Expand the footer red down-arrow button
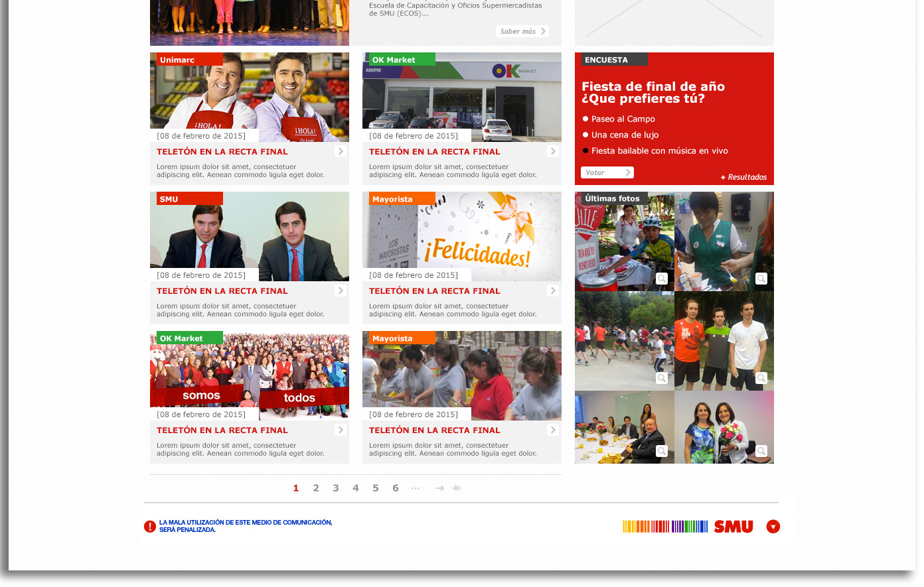The width and height of the screenshot is (924, 587). coord(773,527)
